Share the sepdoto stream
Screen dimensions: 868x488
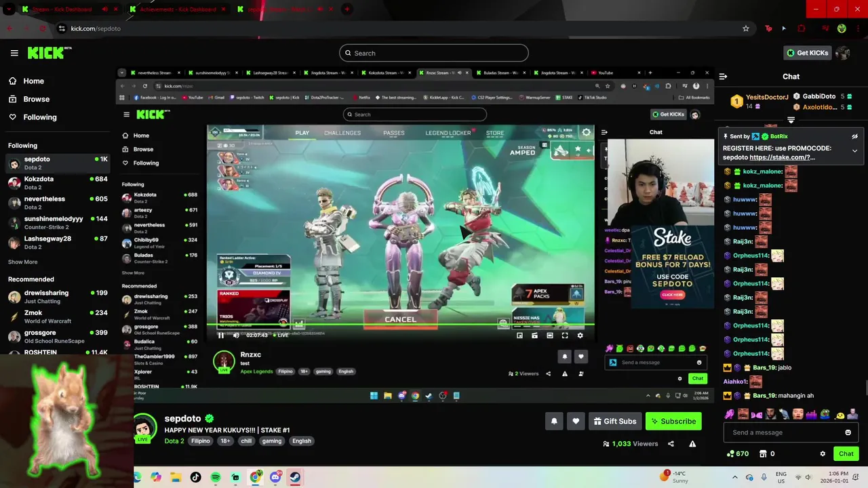[671, 444]
